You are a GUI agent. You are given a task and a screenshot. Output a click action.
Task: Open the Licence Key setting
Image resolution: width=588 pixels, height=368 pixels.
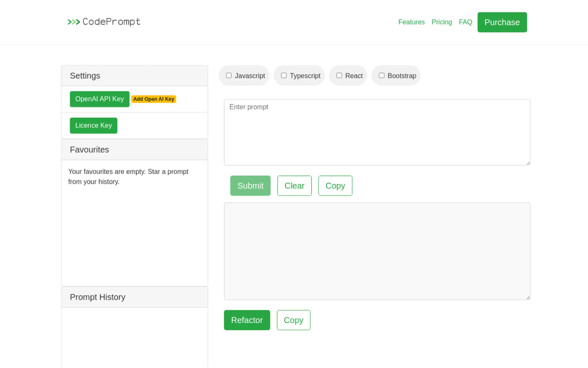93,126
